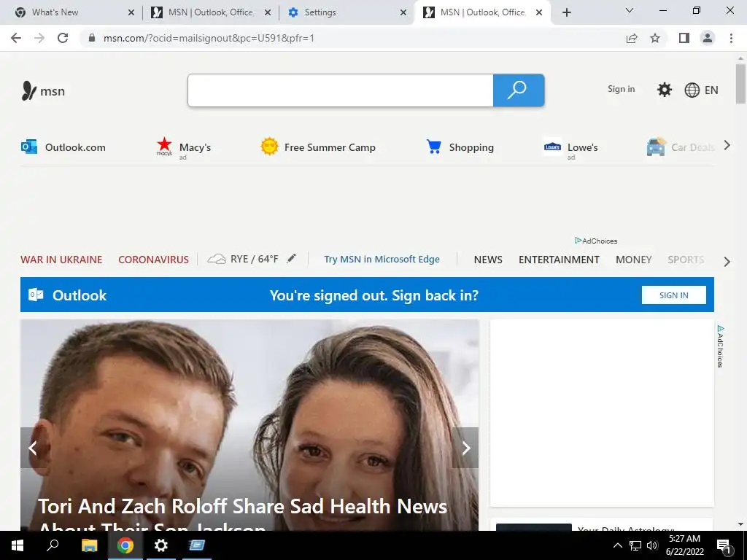The image size is (747, 560).
Task: Click the blue search magnifier button
Action: coord(519,90)
